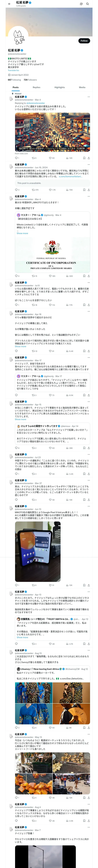
Task: Click the Translate bio link
Action: (x=14, y=70)
